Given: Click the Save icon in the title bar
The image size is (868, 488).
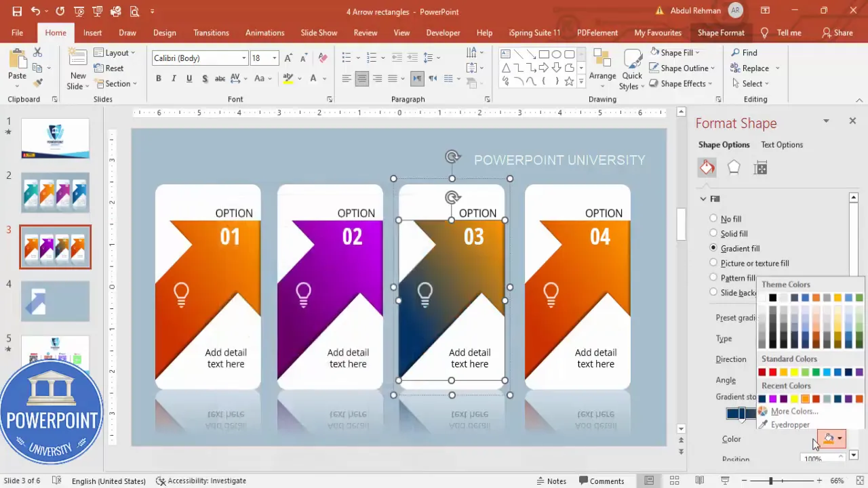Looking at the screenshot, I should click(x=17, y=12).
